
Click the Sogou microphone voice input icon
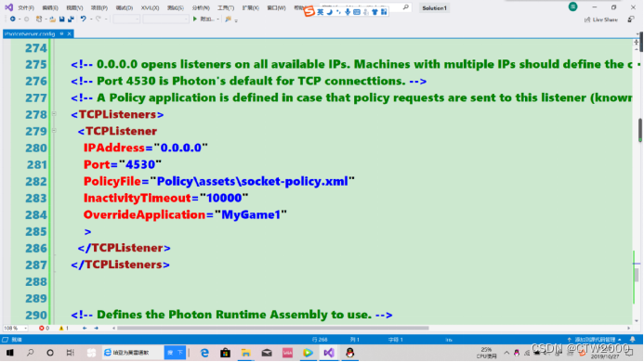348,12
